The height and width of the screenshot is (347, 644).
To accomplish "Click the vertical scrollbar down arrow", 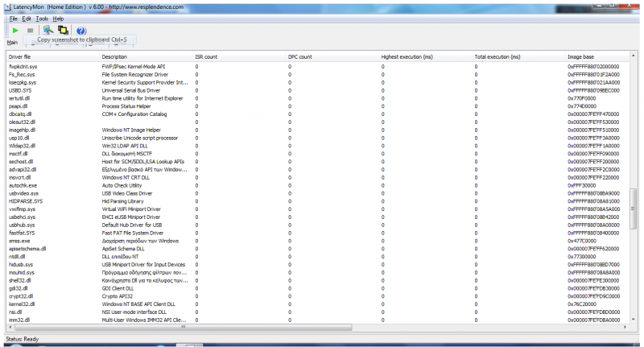I will click(x=634, y=320).
